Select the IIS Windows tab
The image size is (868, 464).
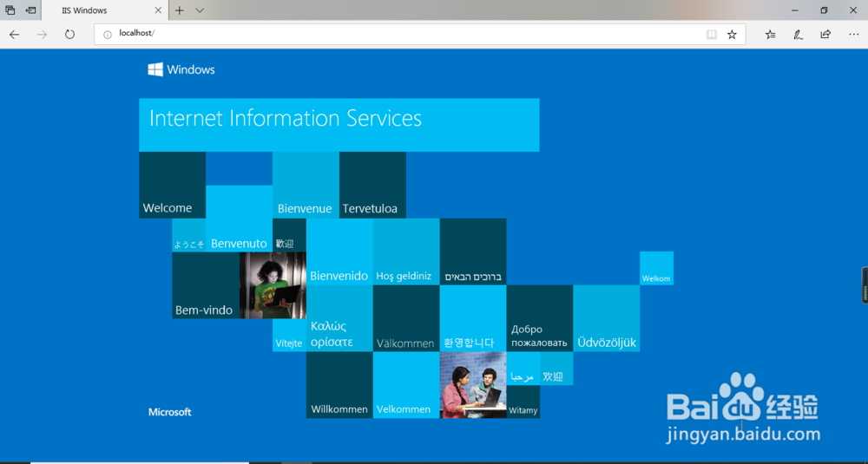pos(104,10)
